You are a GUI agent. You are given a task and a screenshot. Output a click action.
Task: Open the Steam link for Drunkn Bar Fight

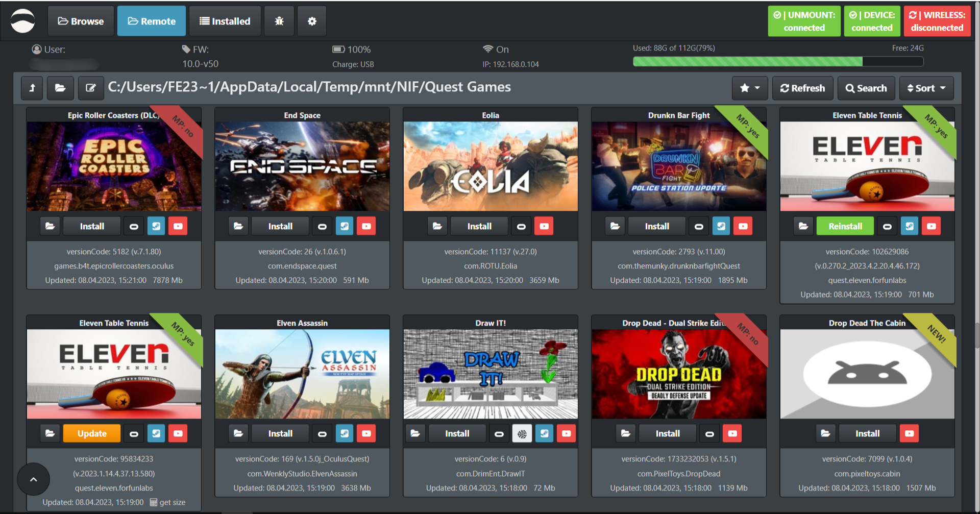721,226
